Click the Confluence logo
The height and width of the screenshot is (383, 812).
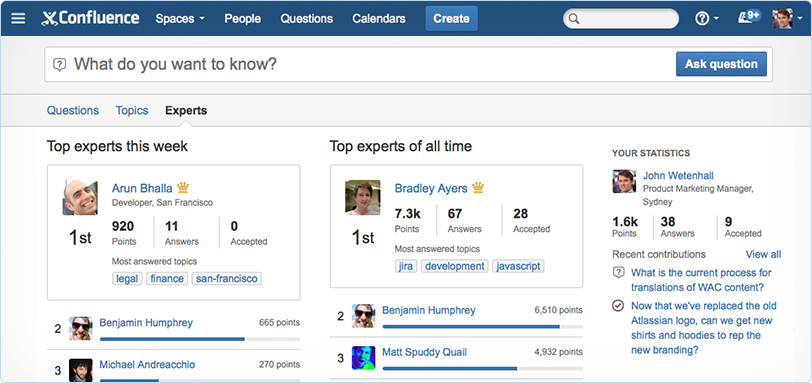tap(91, 19)
